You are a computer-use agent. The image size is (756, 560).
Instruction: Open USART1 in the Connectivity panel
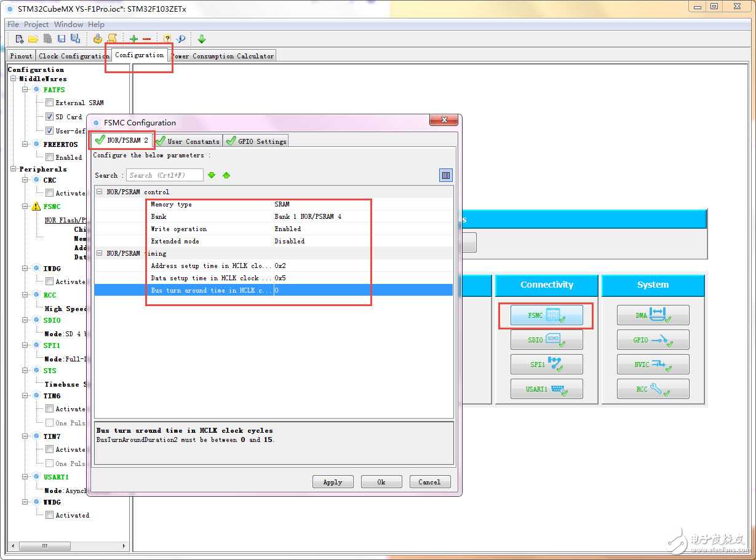pos(546,389)
